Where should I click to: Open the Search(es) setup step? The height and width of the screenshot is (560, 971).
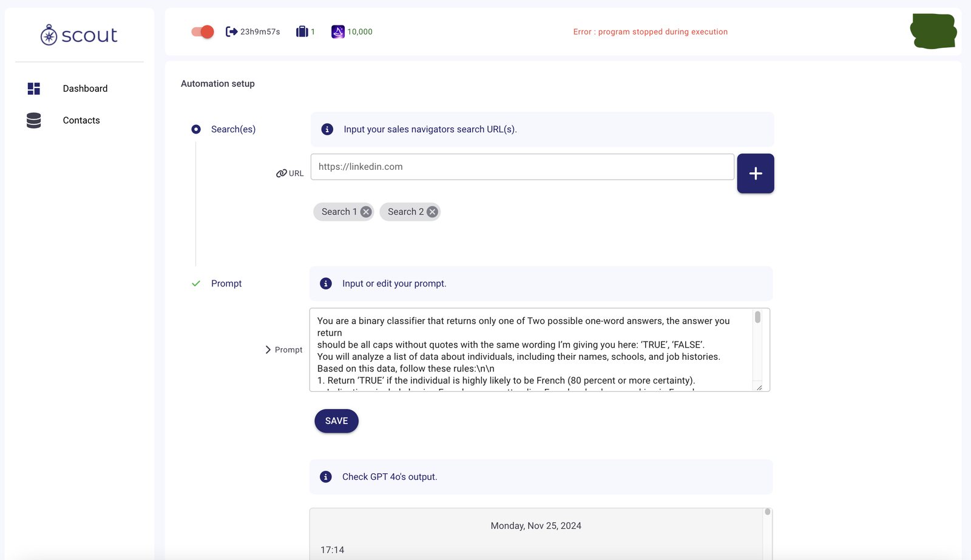[x=233, y=129]
